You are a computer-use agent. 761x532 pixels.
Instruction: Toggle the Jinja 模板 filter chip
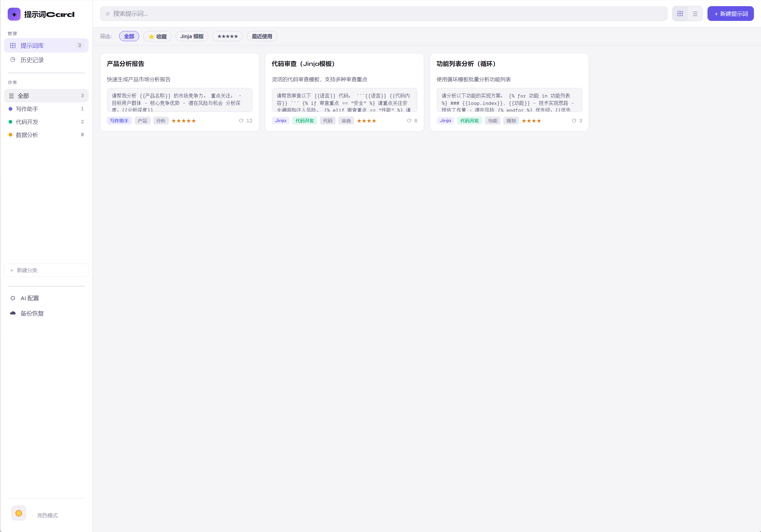tap(192, 36)
